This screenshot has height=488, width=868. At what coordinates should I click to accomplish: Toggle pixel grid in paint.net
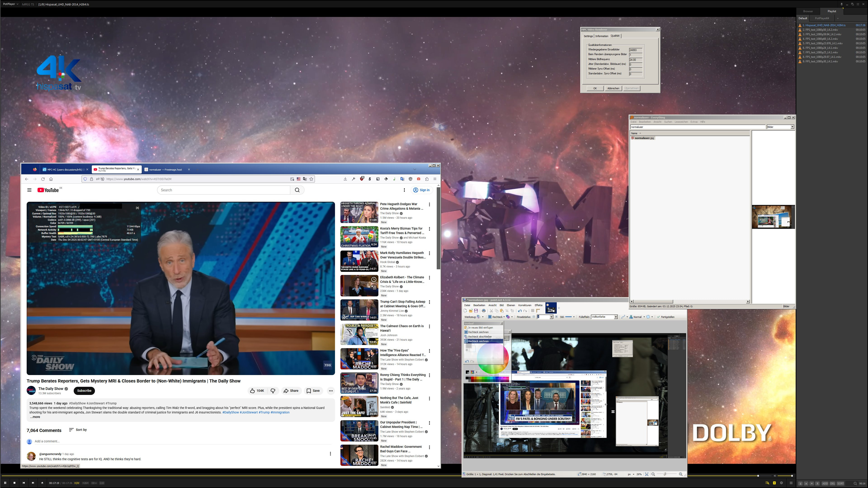click(x=533, y=311)
